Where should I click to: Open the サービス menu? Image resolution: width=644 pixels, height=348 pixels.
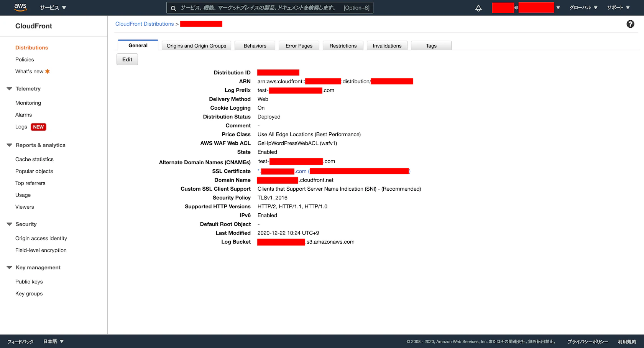pyautogui.click(x=53, y=7)
